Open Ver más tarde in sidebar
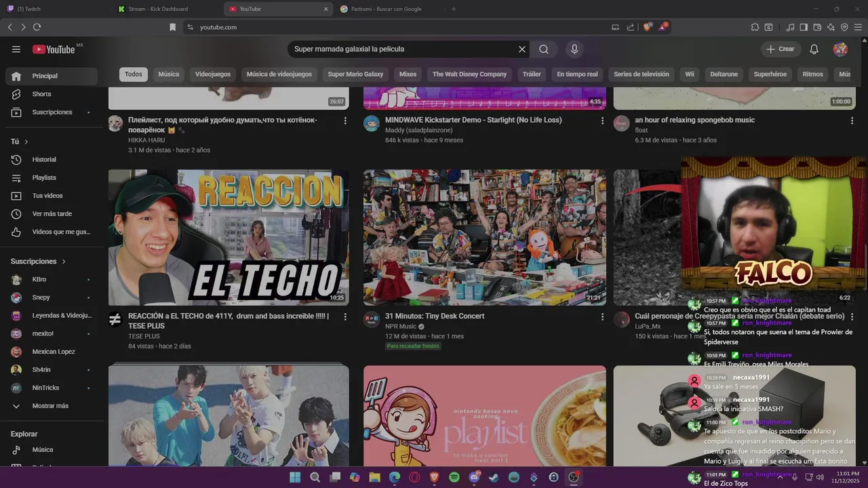 coord(52,214)
